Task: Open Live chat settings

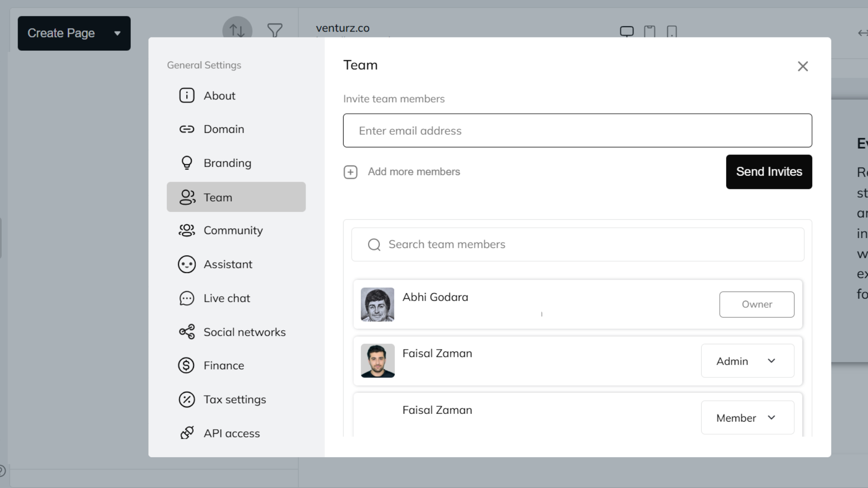Action: (226, 298)
